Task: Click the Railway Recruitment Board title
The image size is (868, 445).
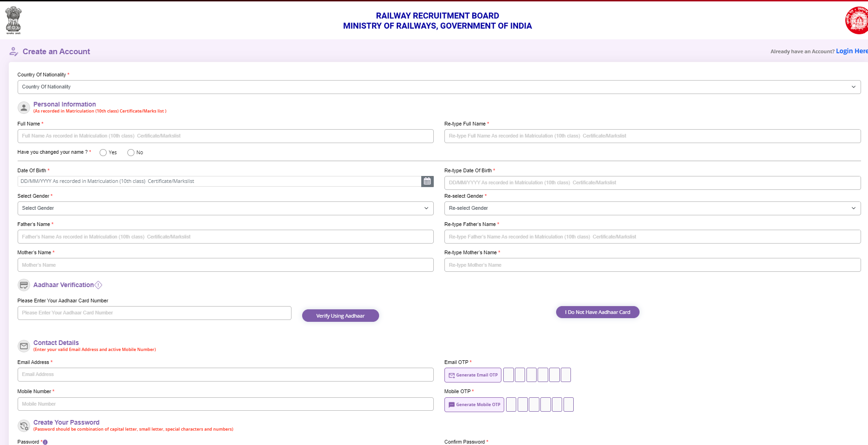Action: 437,16
